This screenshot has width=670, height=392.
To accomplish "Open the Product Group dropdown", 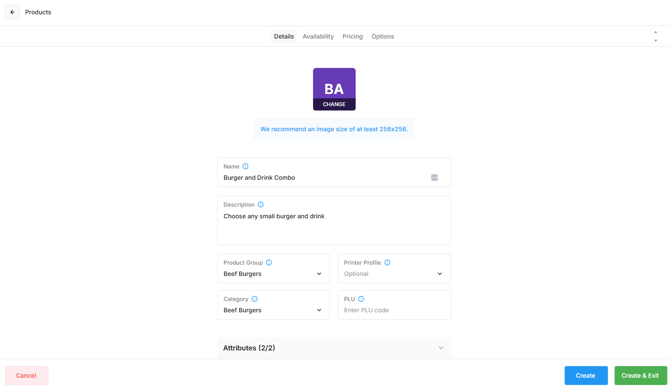I will 273,268.
